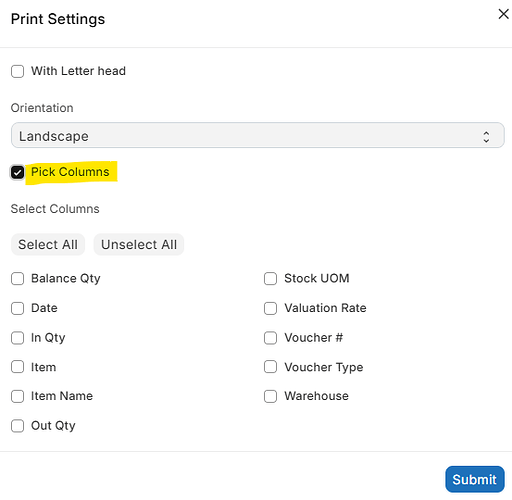Select the Item column checkbox
This screenshot has height=500, width=512.
click(x=17, y=367)
